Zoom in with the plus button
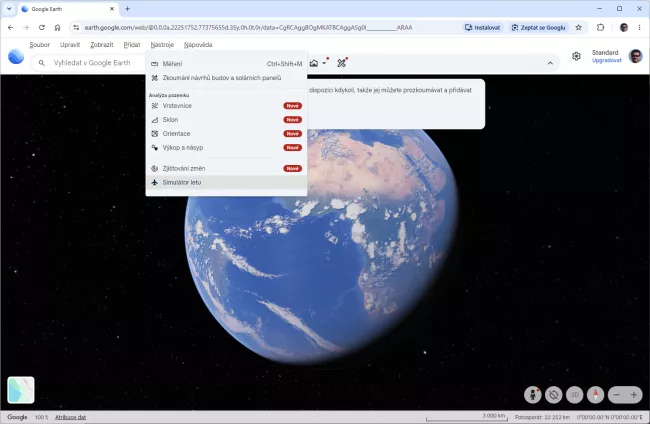This screenshot has height=424, width=650. click(634, 395)
